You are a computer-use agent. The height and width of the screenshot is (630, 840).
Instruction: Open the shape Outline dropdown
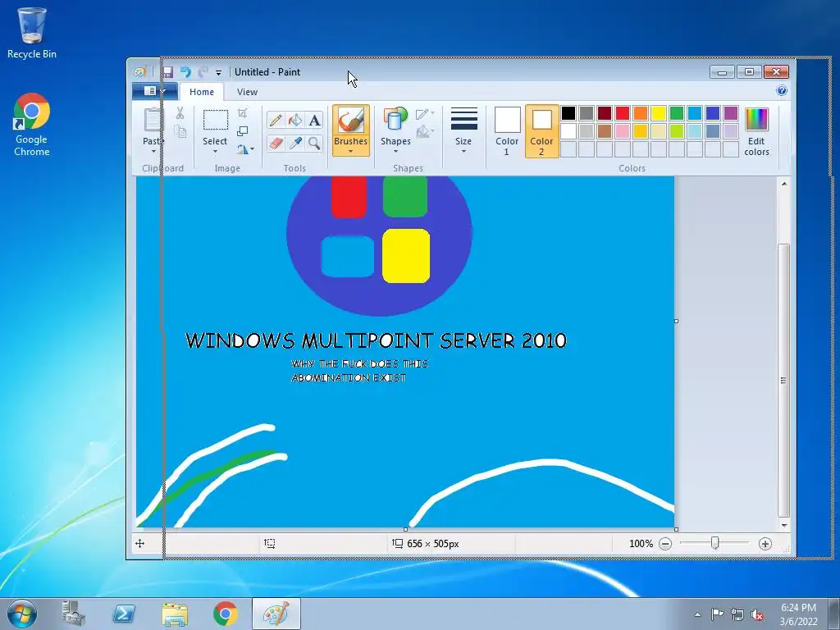coord(425,113)
